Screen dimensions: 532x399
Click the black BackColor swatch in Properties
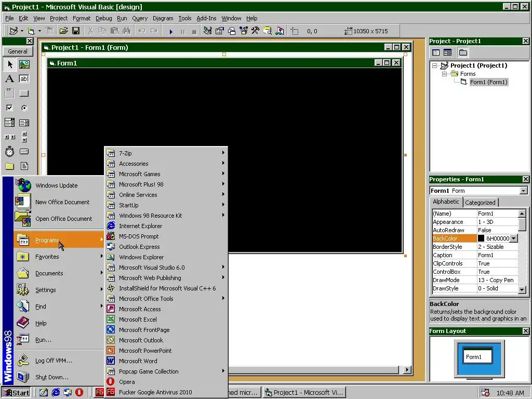pos(481,238)
